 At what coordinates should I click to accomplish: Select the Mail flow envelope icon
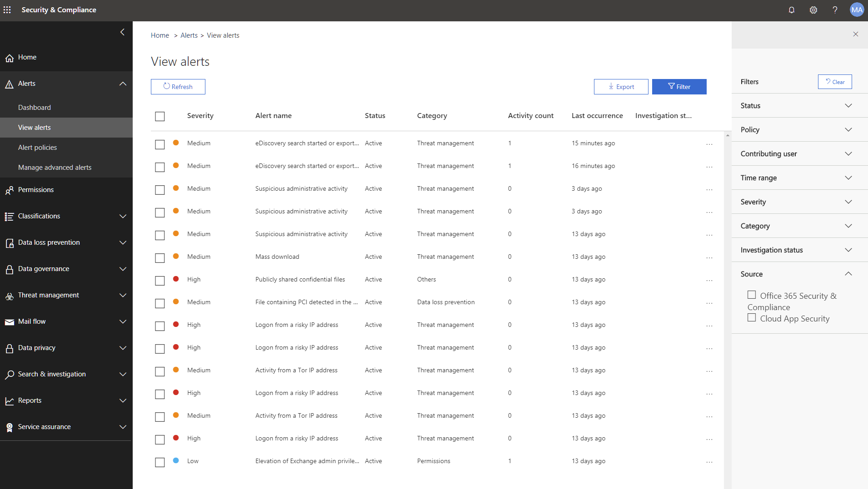tap(9, 321)
